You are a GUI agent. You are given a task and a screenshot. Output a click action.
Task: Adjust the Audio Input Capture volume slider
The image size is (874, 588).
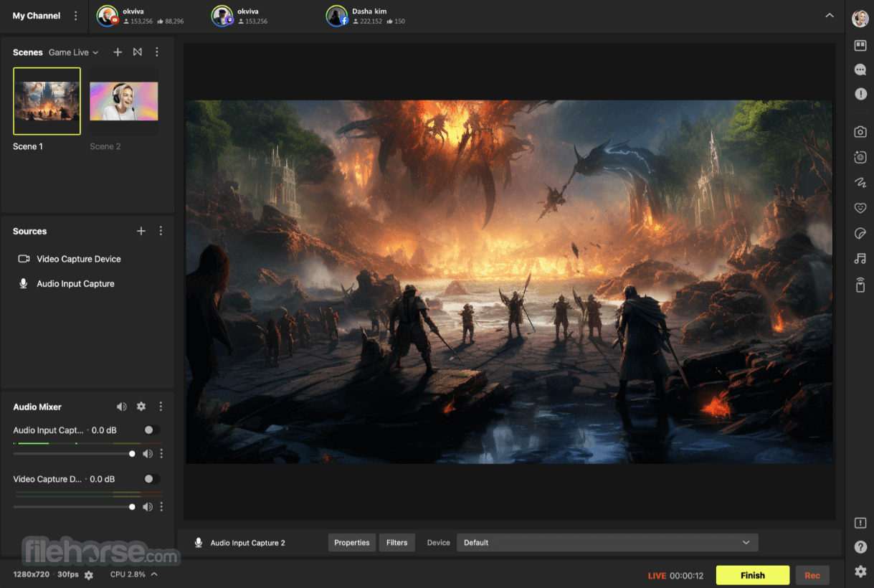click(73, 454)
